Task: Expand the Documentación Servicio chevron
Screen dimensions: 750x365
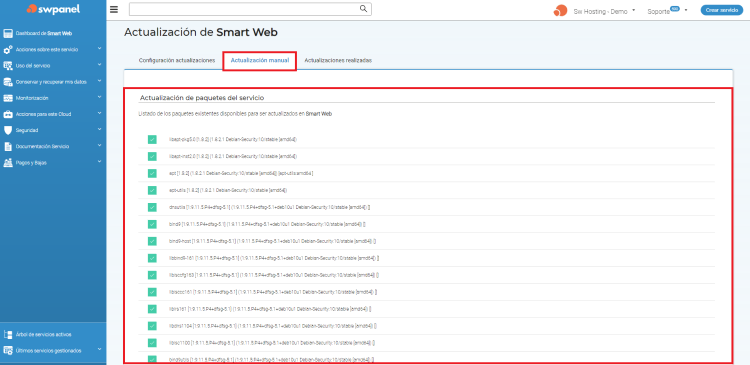Action: (x=99, y=145)
